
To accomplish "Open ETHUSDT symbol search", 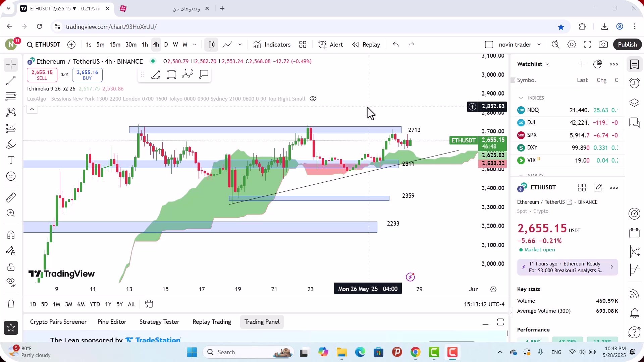I will pyautogui.click(x=44, y=45).
